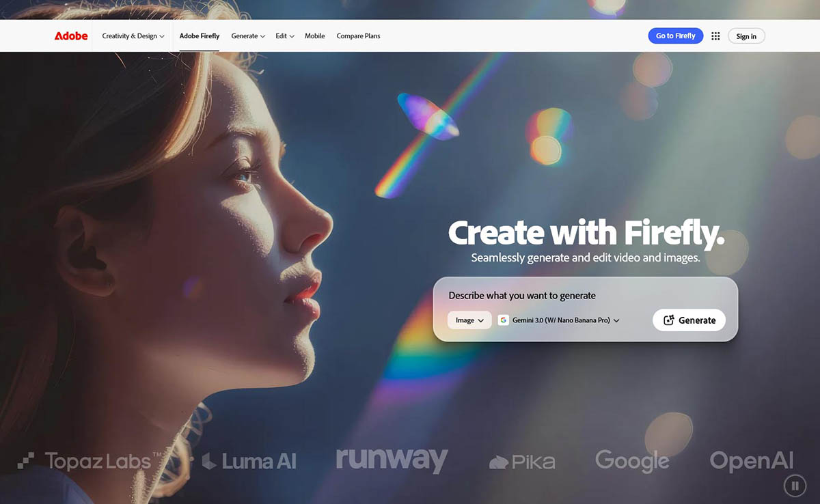
Task: Click the 'Describe what you want to generate' field
Action: coord(547,296)
